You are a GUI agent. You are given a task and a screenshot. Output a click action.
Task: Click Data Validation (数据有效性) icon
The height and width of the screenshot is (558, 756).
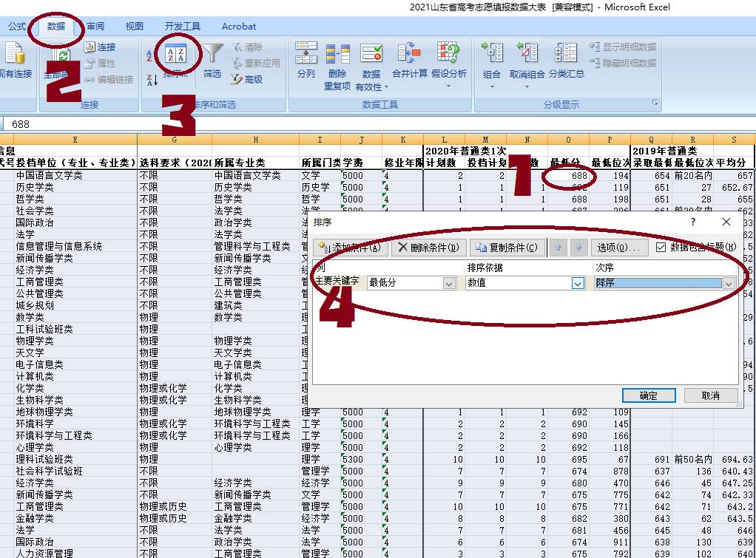point(371,54)
